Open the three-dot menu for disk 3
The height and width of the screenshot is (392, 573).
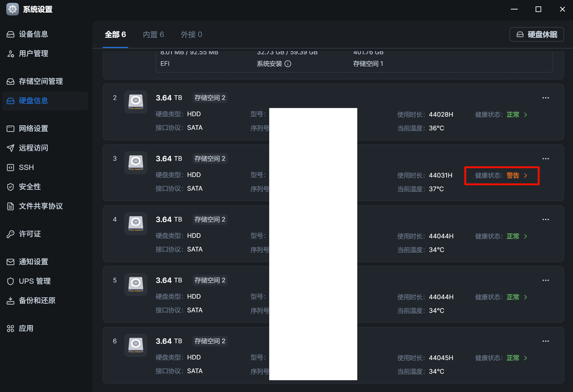(x=545, y=159)
